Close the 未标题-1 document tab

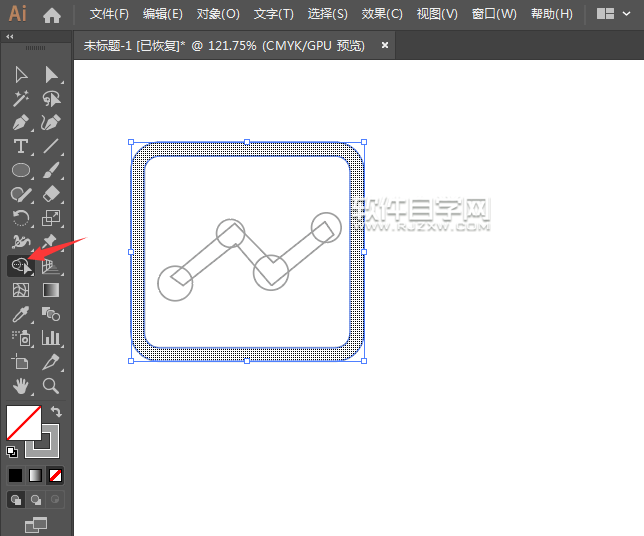pyautogui.click(x=385, y=45)
